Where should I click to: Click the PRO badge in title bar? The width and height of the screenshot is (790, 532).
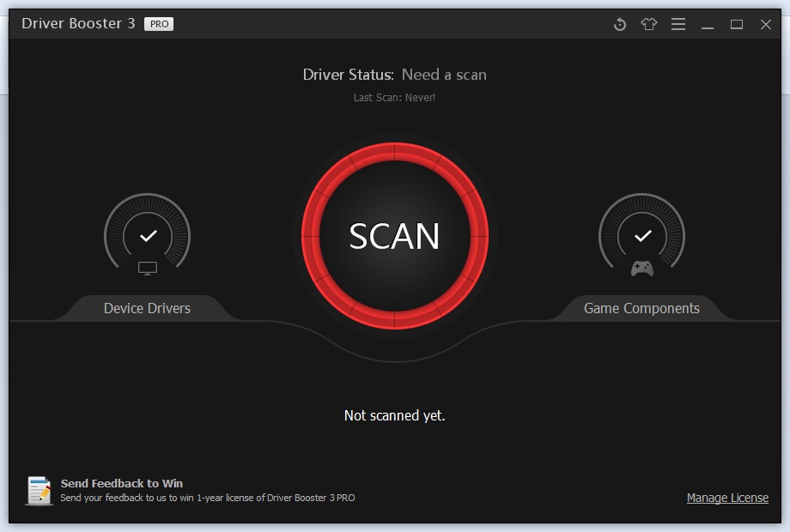point(159,24)
